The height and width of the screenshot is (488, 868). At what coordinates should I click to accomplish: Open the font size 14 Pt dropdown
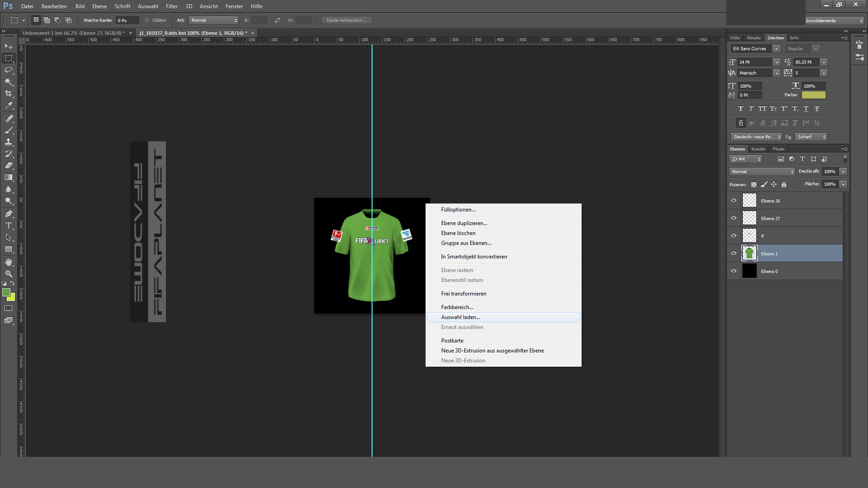tap(776, 62)
